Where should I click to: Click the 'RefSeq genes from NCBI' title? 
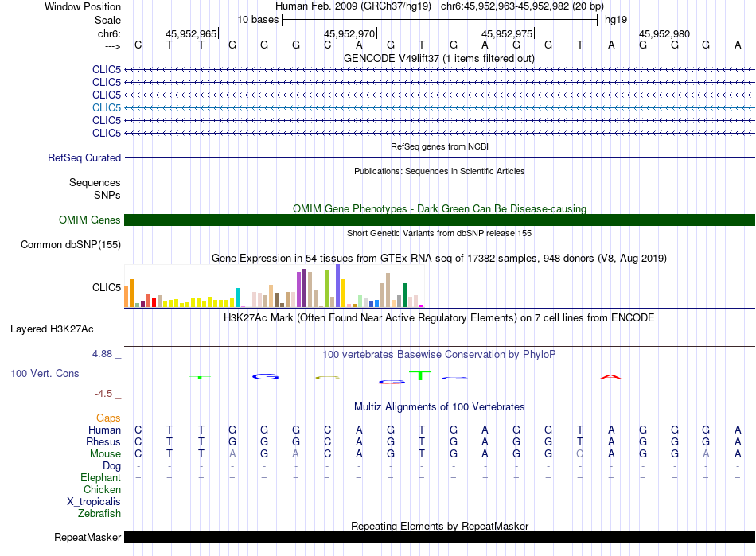point(439,147)
